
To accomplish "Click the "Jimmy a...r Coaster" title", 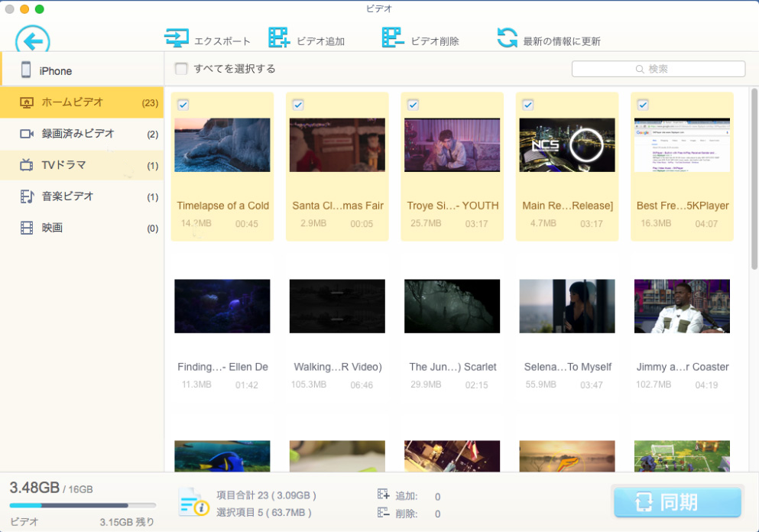I will (x=683, y=367).
